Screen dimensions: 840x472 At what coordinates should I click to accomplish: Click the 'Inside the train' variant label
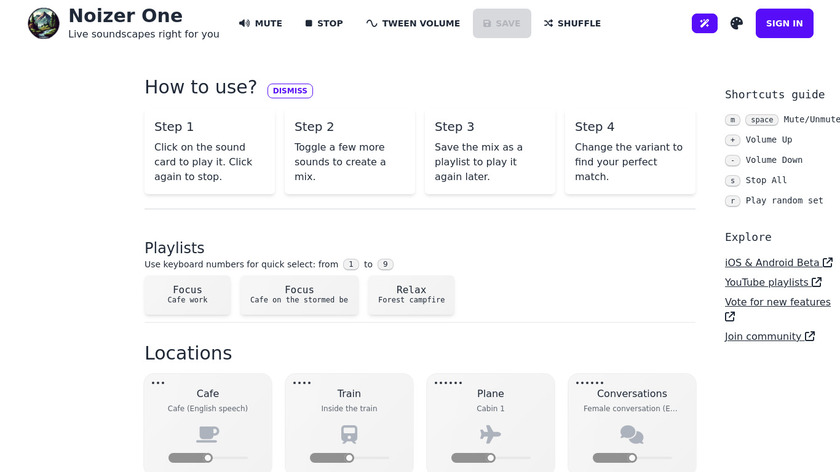(349, 408)
